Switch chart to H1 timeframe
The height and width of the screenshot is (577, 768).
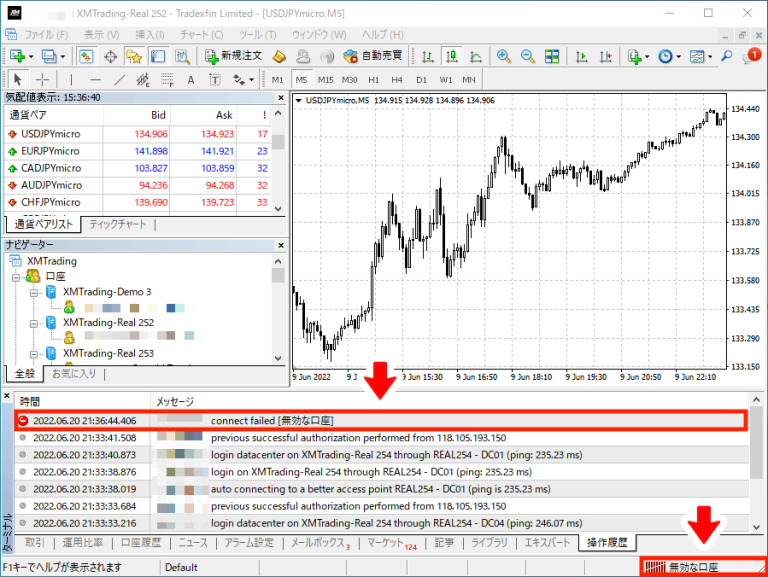click(374, 80)
